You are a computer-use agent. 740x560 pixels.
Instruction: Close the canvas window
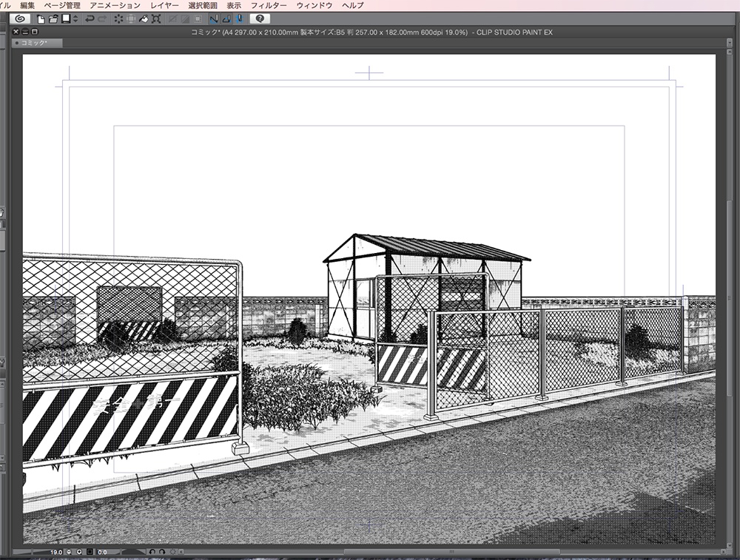(16, 32)
